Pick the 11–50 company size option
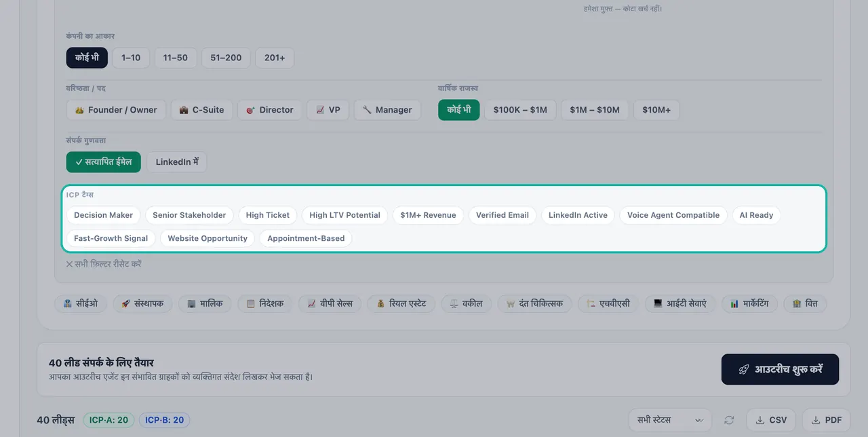Screen dimensions: 868x437 pyautogui.click(x=176, y=58)
